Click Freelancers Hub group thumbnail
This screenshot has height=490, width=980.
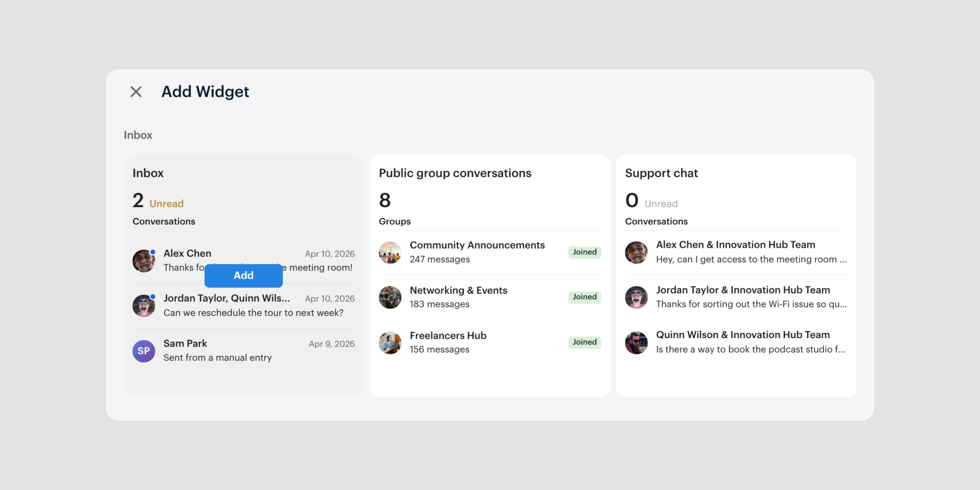pyautogui.click(x=390, y=342)
